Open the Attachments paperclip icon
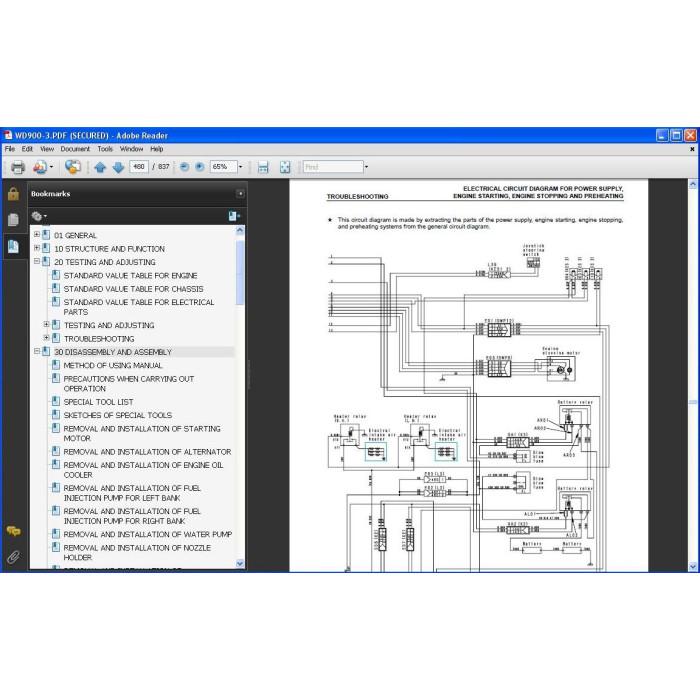Image resolution: width=700 pixels, height=700 pixels. [13, 557]
